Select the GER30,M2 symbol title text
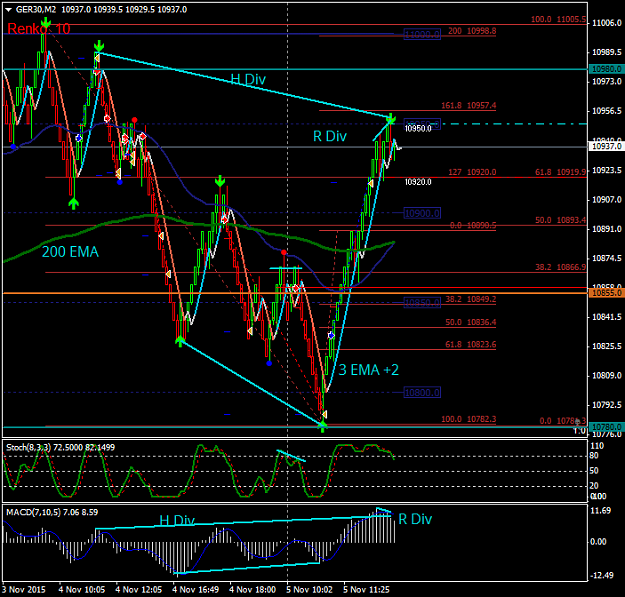This screenshot has height=597, width=625. point(36,10)
